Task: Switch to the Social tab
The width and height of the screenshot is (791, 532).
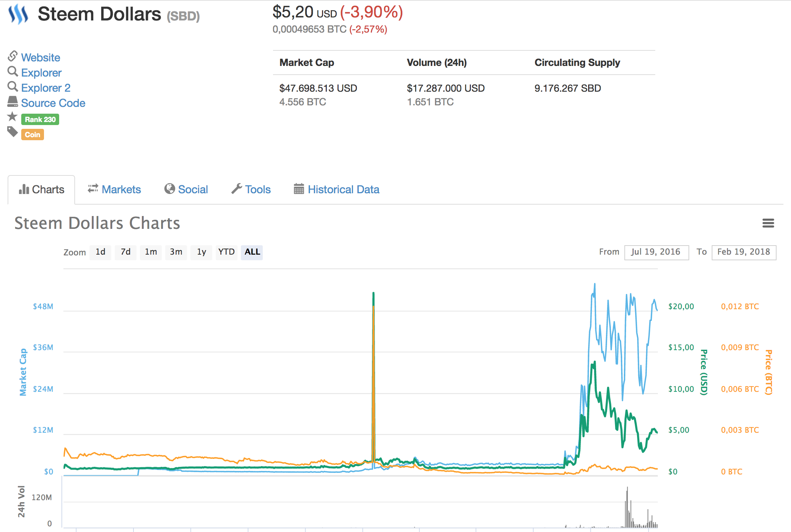Action: click(186, 189)
